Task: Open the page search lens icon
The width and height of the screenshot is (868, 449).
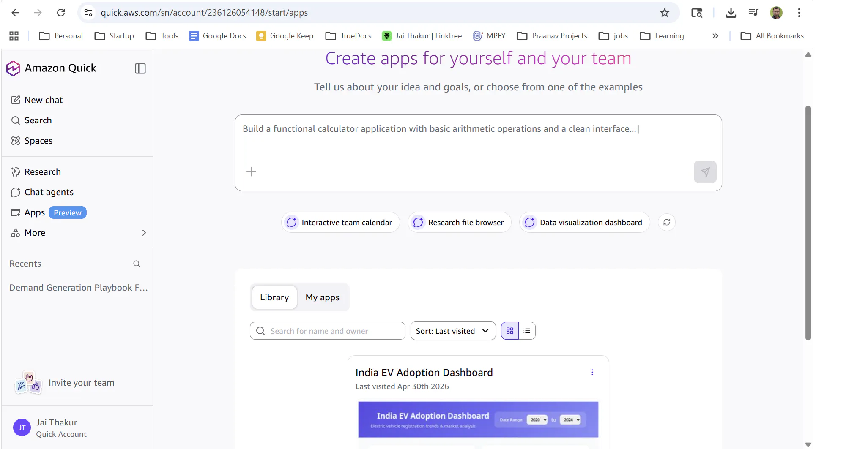Action: [x=697, y=13]
